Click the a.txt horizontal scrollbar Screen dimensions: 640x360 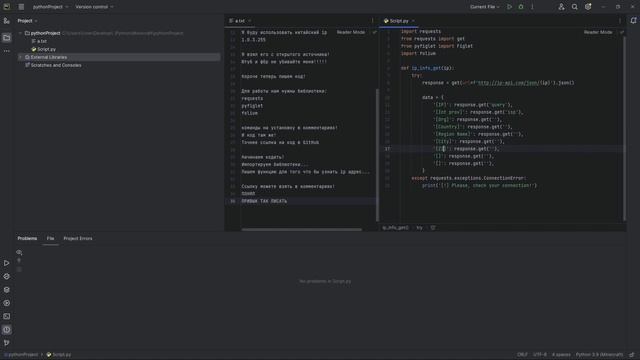coord(301,229)
